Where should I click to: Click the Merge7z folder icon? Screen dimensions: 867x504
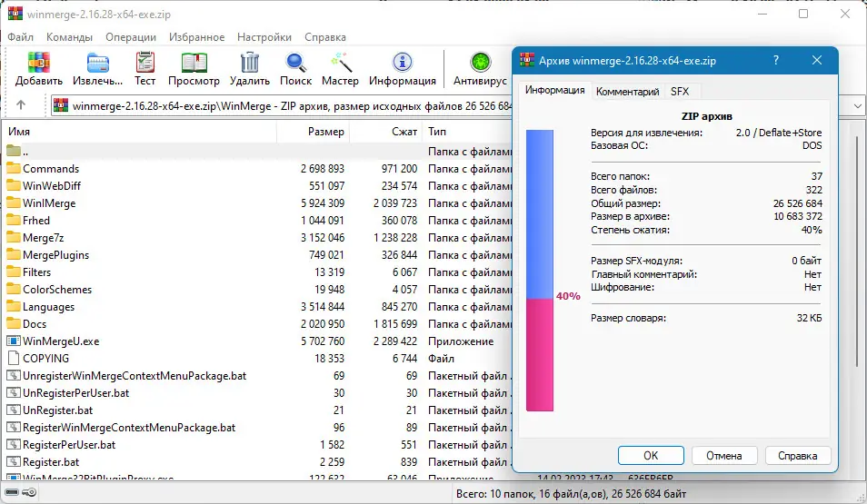point(14,237)
